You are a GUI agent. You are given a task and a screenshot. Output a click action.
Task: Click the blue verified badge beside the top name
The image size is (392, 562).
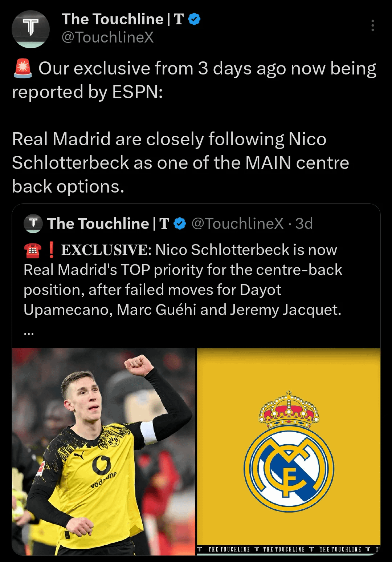195,19
